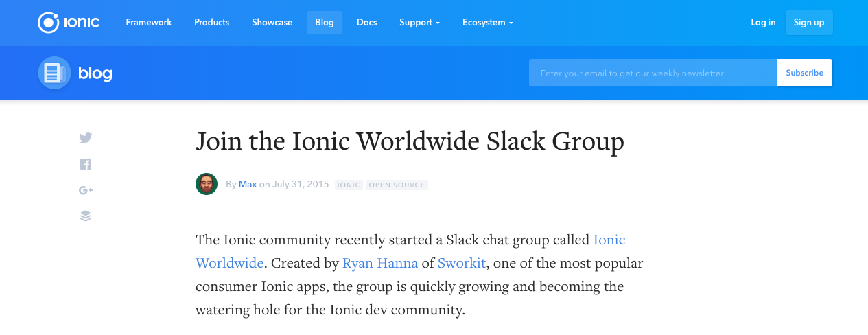The width and height of the screenshot is (868, 335).
Task: Click author Max's avatar picture
Action: point(207,184)
